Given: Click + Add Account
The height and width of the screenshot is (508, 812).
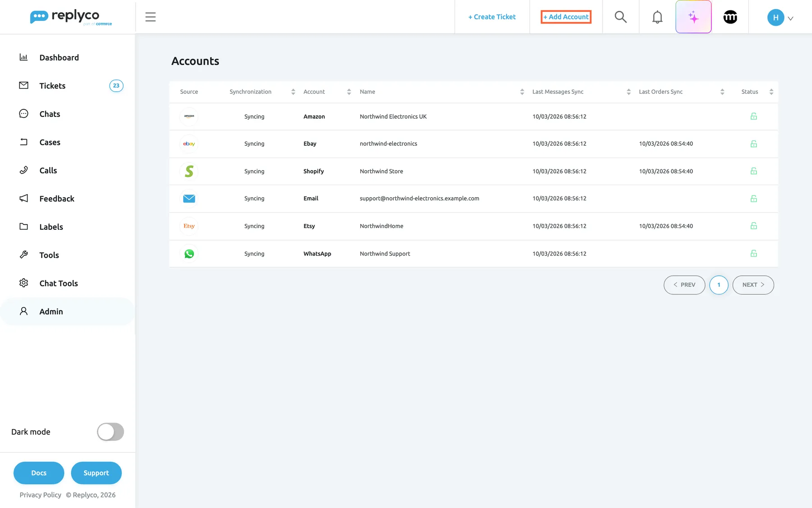Looking at the screenshot, I should (566, 17).
